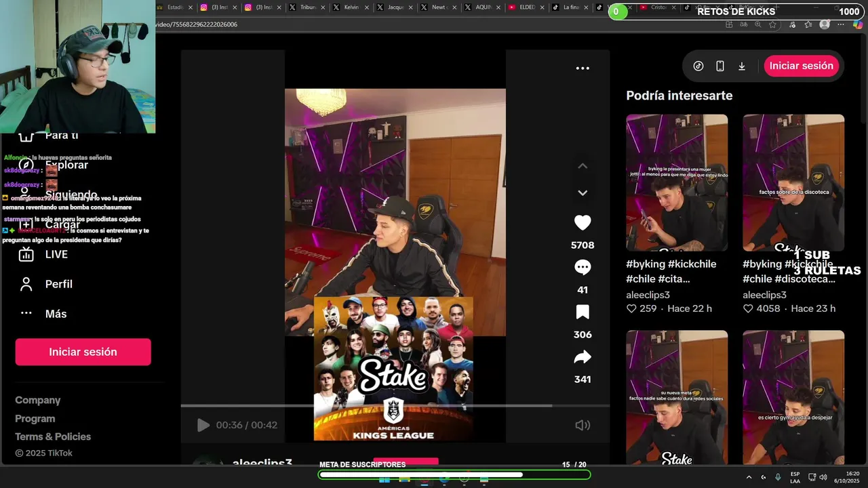Click '#byking #kickchile #chile #cita...' caption

671,271
